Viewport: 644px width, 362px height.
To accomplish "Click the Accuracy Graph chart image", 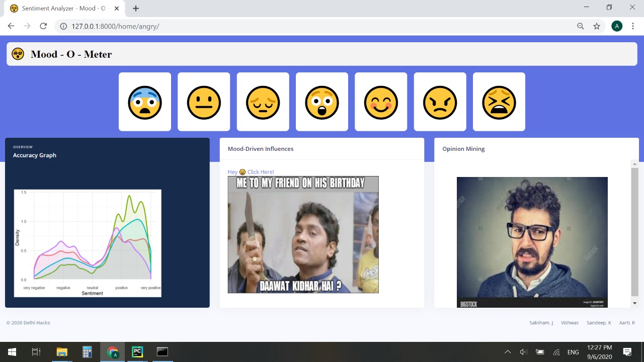I will tap(88, 243).
